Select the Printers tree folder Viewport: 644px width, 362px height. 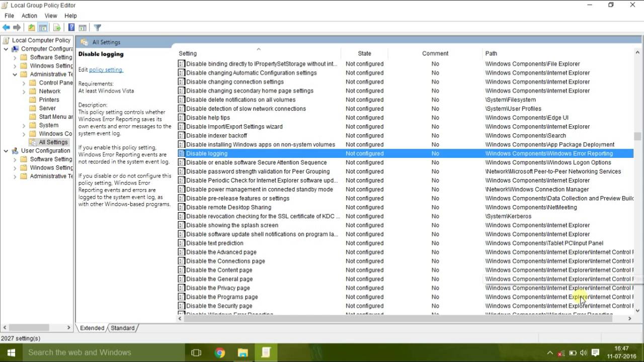49,100
